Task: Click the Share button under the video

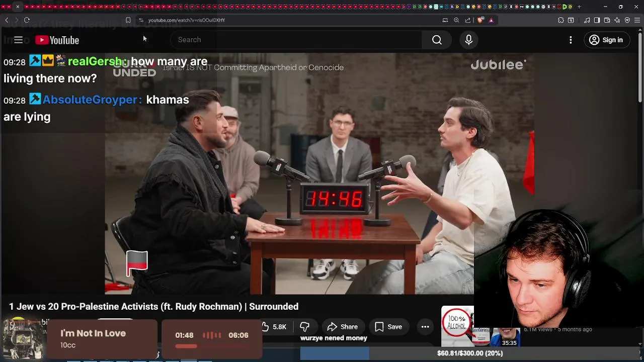Action: [x=342, y=327]
